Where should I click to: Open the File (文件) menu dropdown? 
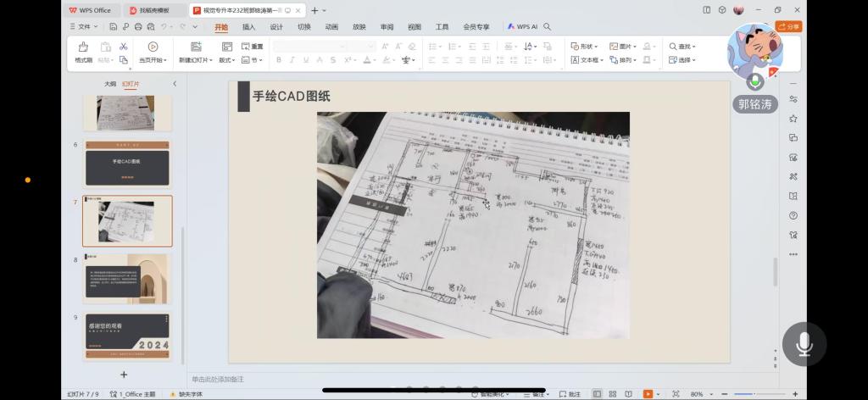83,27
